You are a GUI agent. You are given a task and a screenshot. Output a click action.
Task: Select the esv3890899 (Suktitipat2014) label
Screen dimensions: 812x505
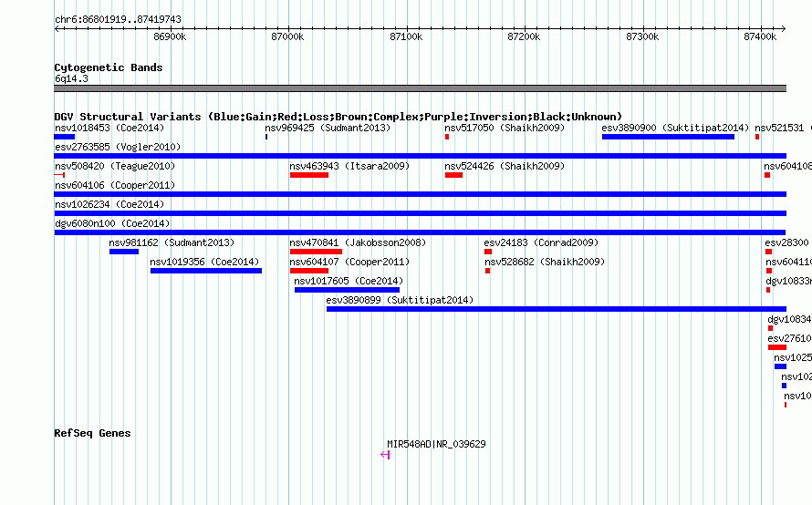pyautogui.click(x=400, y=300)
